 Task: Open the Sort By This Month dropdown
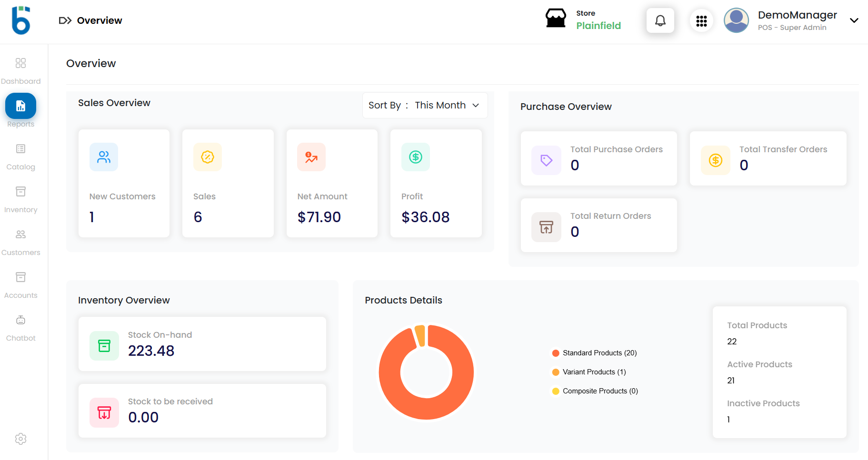point(425,105)
